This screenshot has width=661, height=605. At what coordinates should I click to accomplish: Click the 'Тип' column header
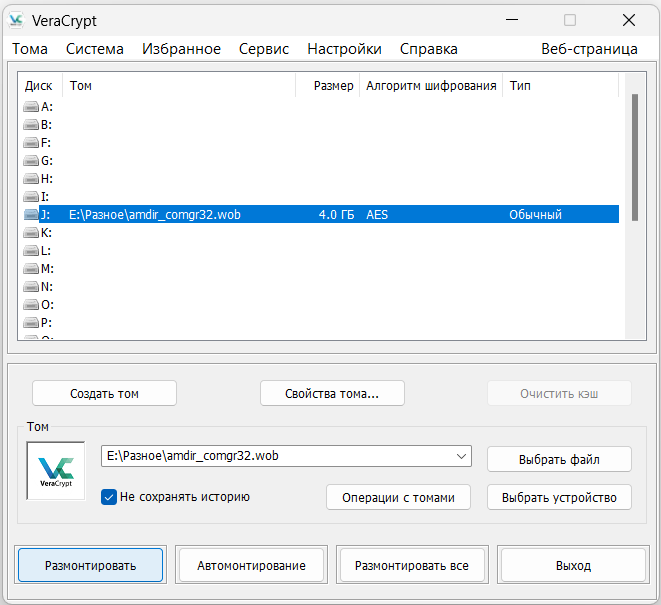click(x=561, y=86)
